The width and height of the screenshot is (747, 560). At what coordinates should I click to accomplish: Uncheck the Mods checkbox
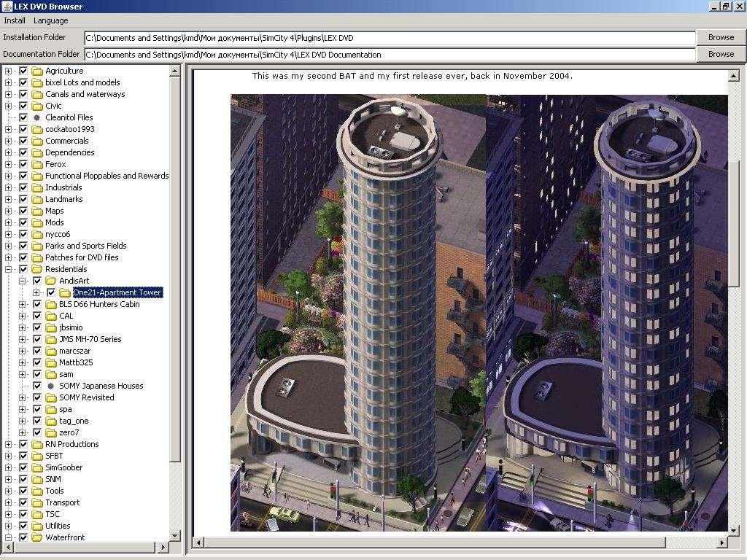pos(23,222)
